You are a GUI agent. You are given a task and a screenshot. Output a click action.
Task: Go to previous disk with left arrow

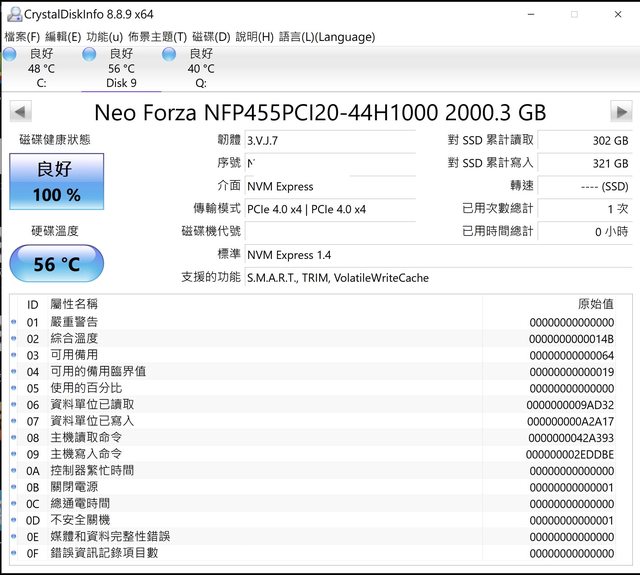coord(18,111)
